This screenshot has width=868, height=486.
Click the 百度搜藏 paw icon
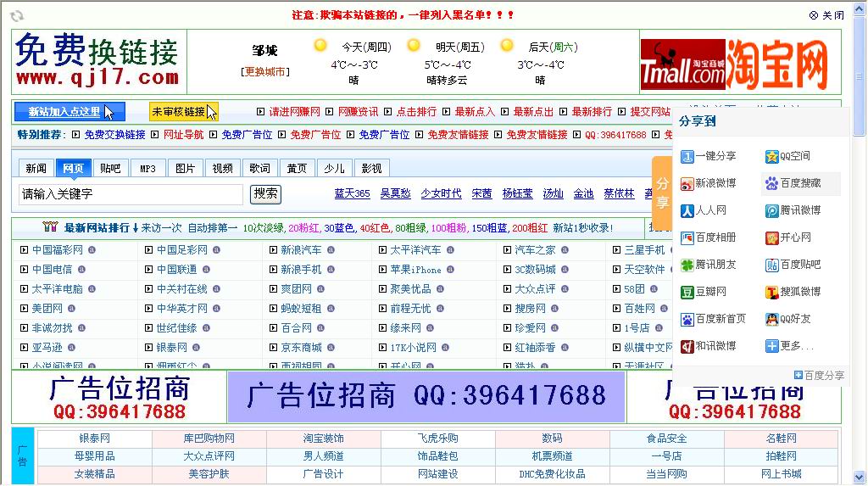click(771, 184)
